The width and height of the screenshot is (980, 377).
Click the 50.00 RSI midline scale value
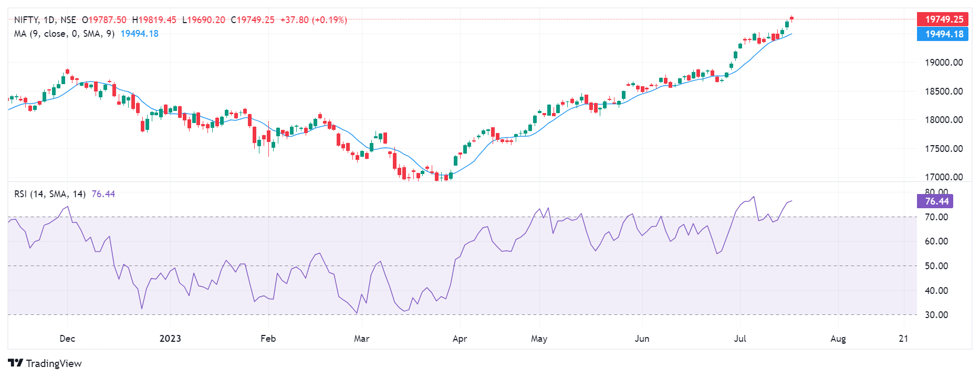(936, 266)
